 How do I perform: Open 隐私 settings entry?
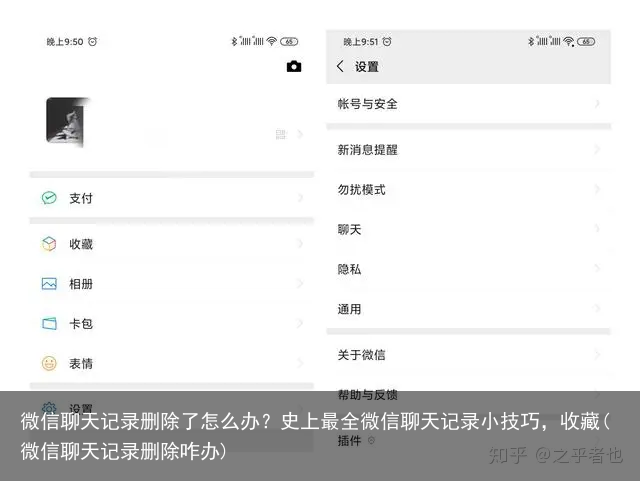[469, 269]
